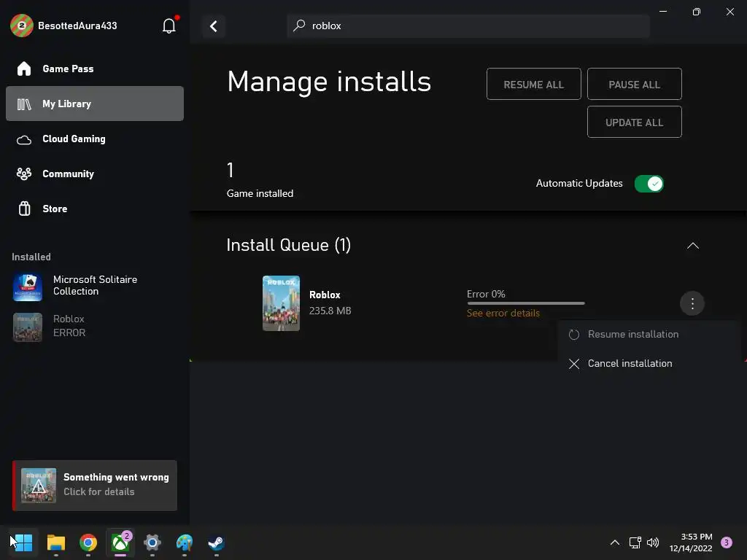Select Microsoft Solitaire Collection installed game
The image size is (747, 560).
[95, 286]
